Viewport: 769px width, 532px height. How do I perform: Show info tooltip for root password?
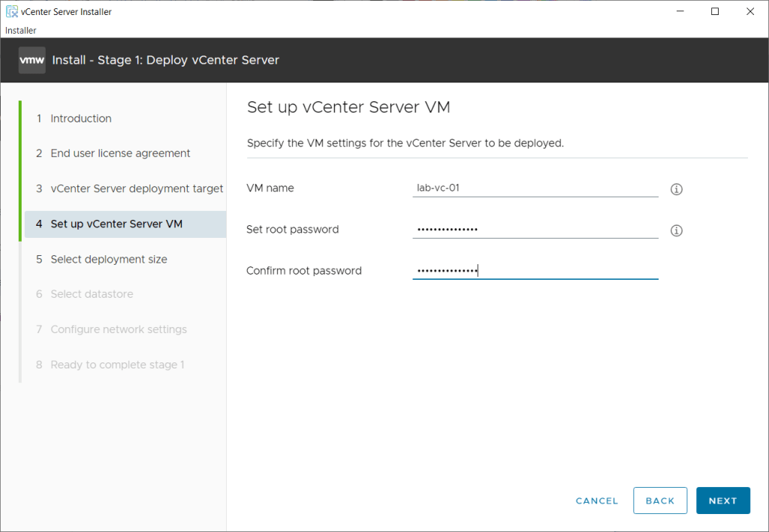(676, 231)
